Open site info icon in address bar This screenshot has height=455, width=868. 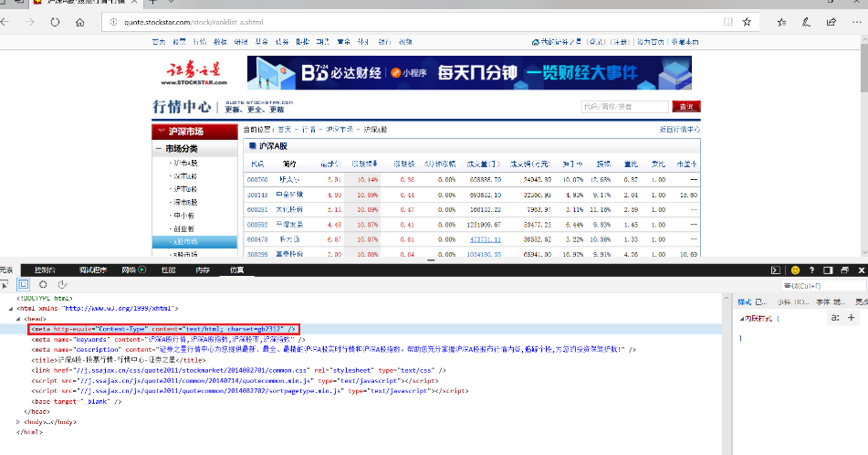pos(113,22)
